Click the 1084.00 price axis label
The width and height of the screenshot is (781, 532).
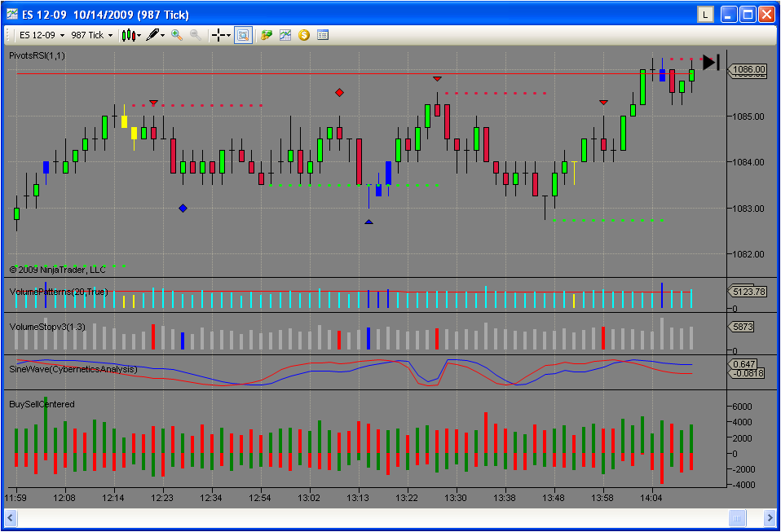tap(748, 162)
